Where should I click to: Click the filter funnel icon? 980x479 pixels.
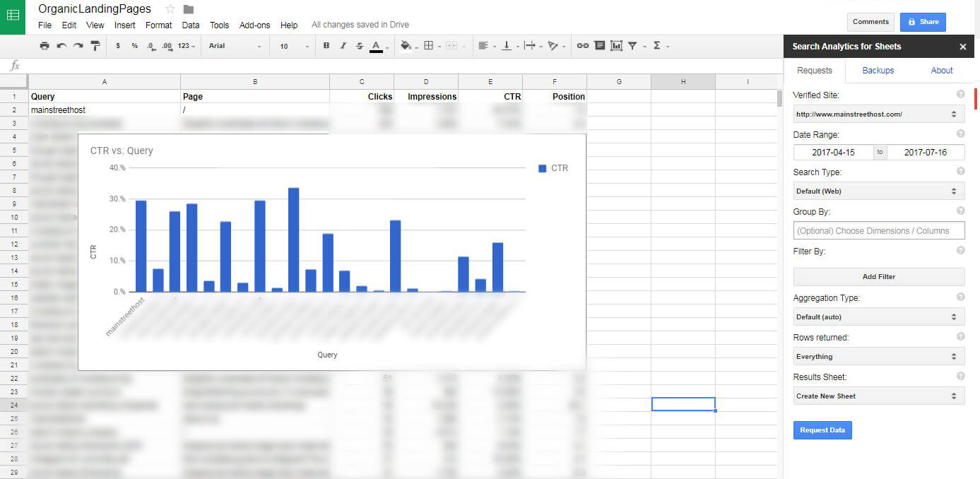coord(633,46)
